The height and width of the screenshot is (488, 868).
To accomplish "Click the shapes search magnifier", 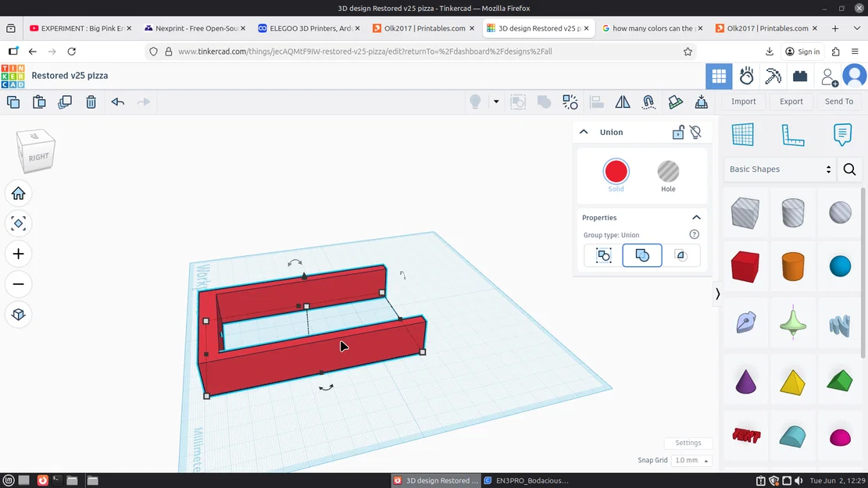I will tap(850, 169).
